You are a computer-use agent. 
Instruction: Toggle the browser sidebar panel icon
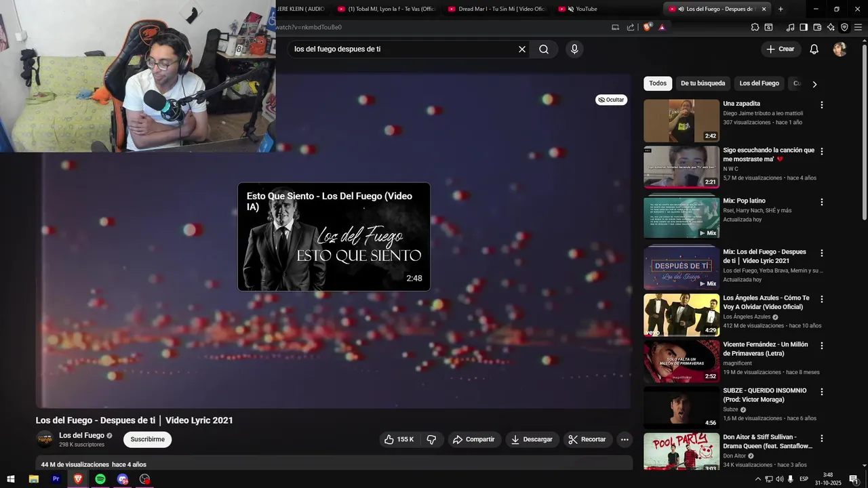point(804,27)
